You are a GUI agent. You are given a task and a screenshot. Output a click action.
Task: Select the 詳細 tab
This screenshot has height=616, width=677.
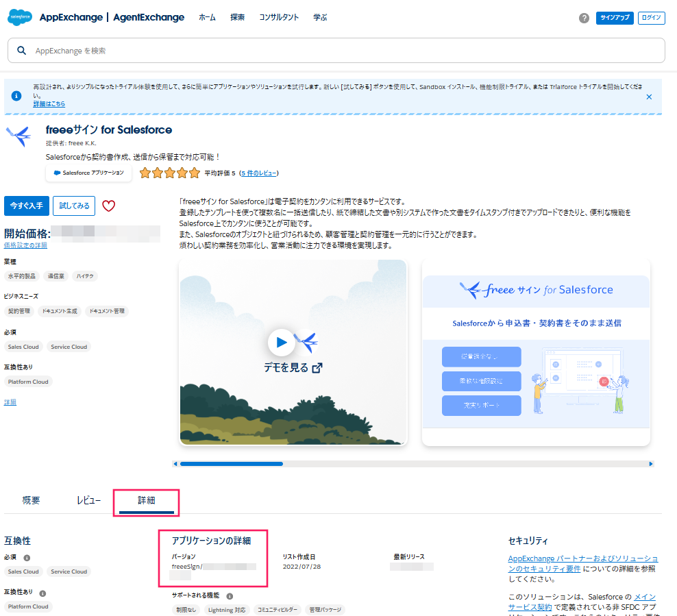[147, 500]
